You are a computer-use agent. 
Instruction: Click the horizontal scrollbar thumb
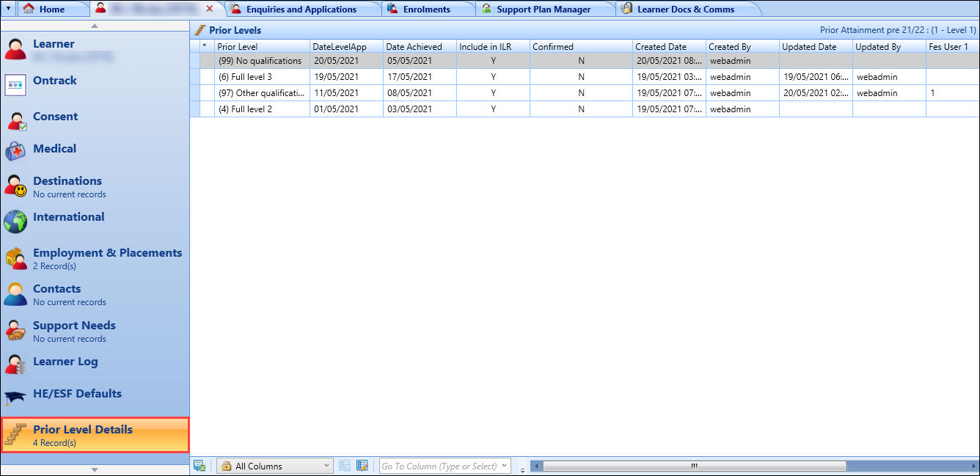pyautogui.click(x=694, y=466)
